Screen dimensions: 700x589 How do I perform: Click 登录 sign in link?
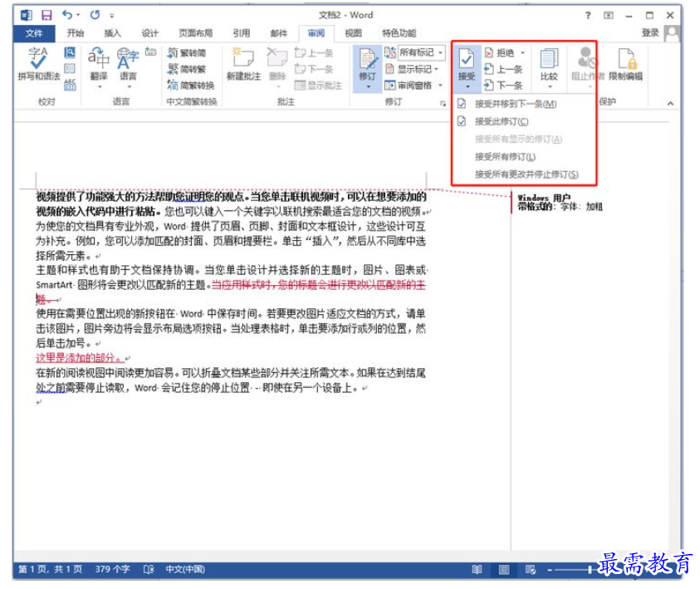tap(650, 32)
